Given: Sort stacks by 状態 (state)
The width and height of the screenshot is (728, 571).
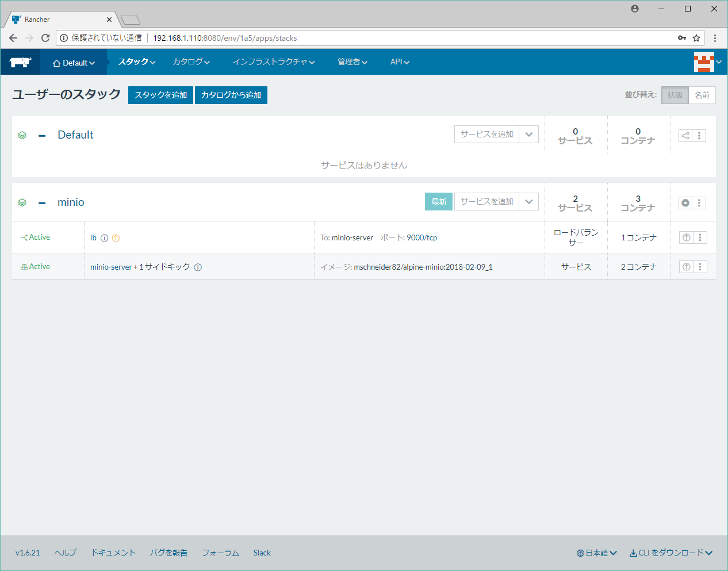Looking at the screenshot, I should click(675, 95).
